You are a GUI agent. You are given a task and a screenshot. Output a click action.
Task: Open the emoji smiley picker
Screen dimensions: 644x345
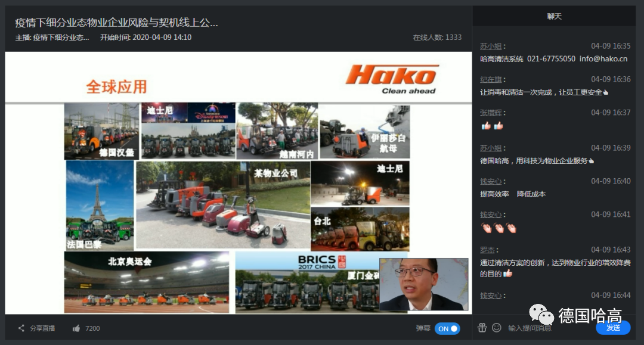pos(497,327)
